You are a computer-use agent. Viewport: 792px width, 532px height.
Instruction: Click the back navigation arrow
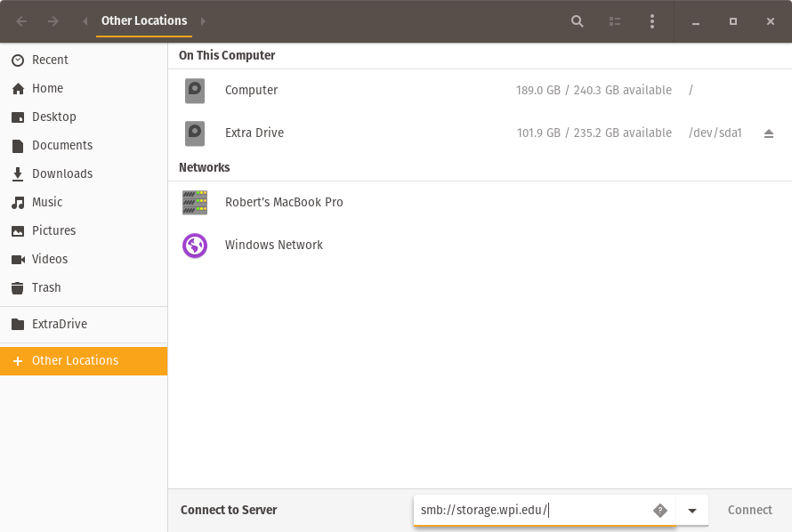tap(20, 20)
